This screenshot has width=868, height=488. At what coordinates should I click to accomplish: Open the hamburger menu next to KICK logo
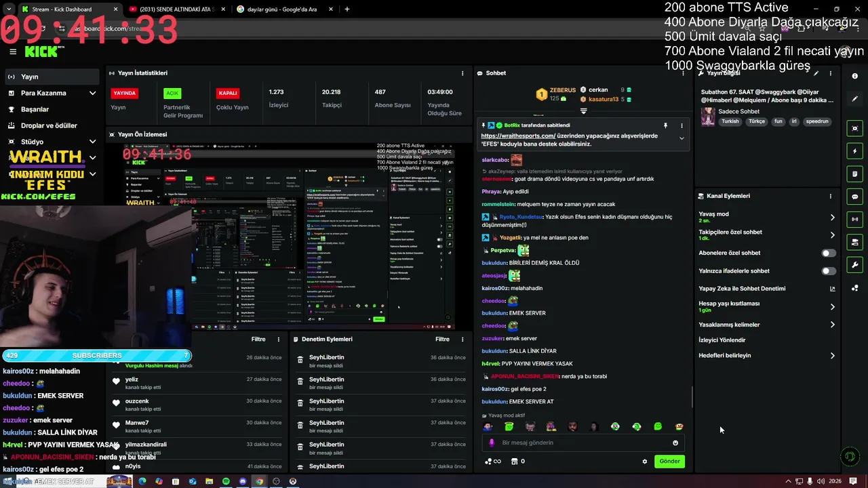pos(13,52)
